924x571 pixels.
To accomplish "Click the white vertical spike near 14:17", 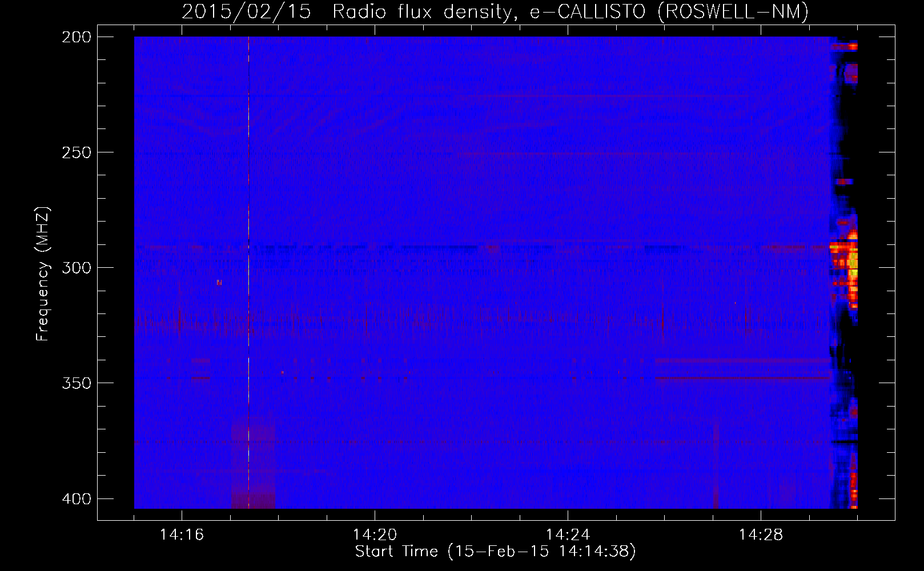I will [x=248, y=272].
